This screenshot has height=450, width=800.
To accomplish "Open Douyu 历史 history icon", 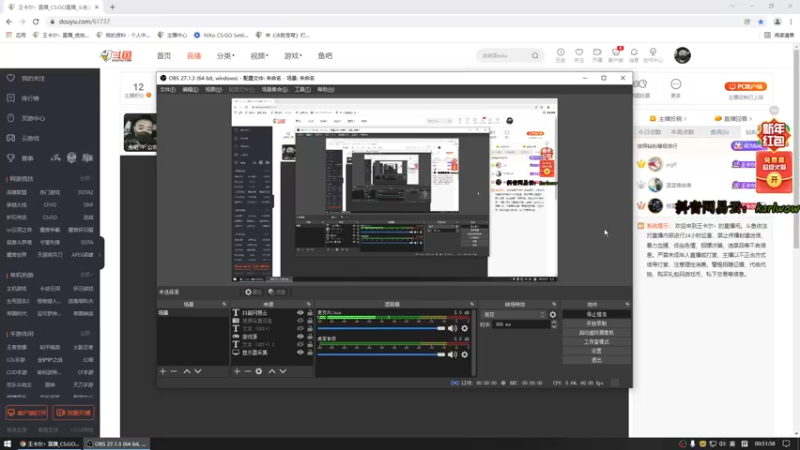I will [561, 55].
